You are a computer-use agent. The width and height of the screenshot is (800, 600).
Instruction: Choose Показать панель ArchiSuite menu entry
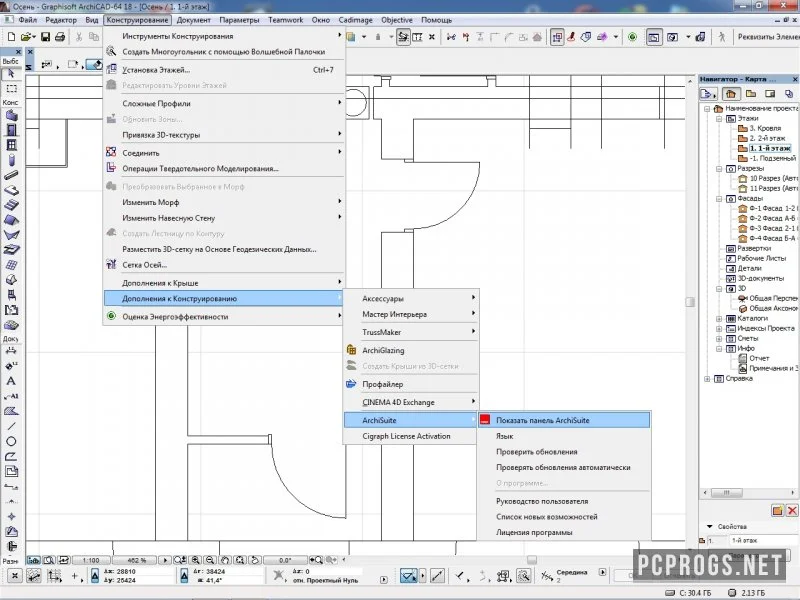(x=564, y=420)
